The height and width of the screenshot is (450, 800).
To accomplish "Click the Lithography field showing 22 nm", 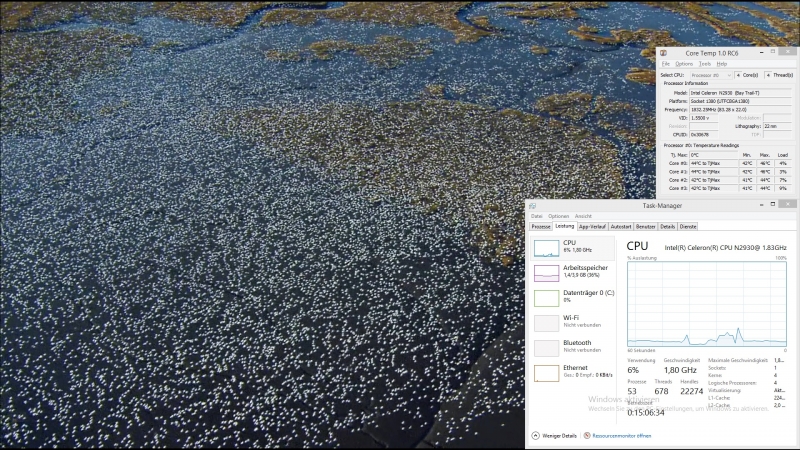I will click(778, 126).
